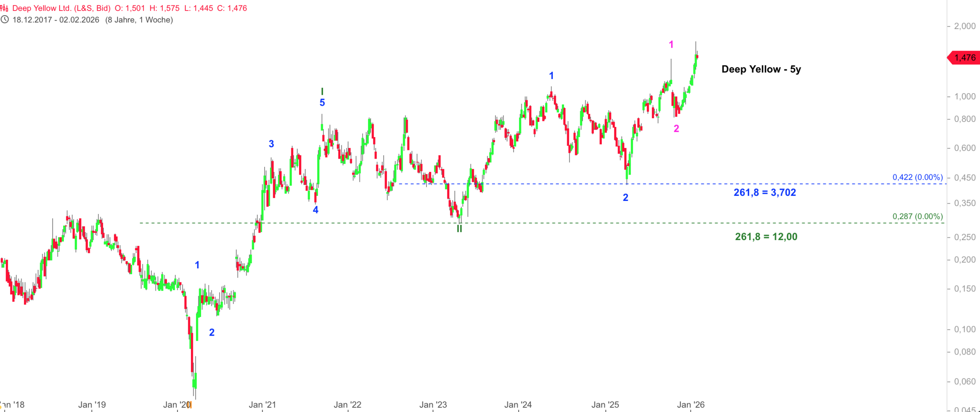980x412 pixels.
Task: Click the blue '261,8 = 3,702' target text
Action: tap(764, 192)
